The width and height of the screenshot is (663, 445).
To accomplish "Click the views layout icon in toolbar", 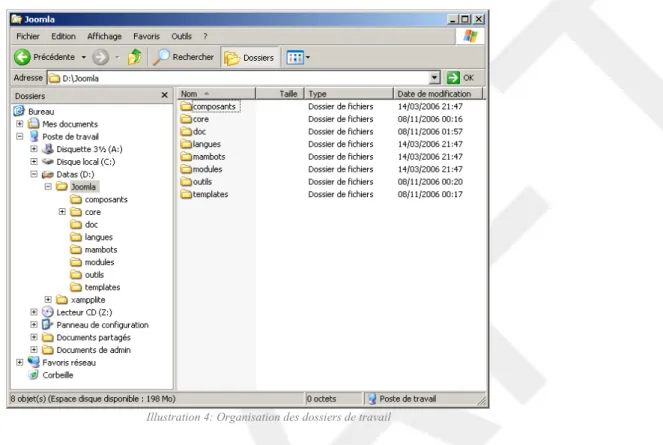I will (x=295, y=58).
